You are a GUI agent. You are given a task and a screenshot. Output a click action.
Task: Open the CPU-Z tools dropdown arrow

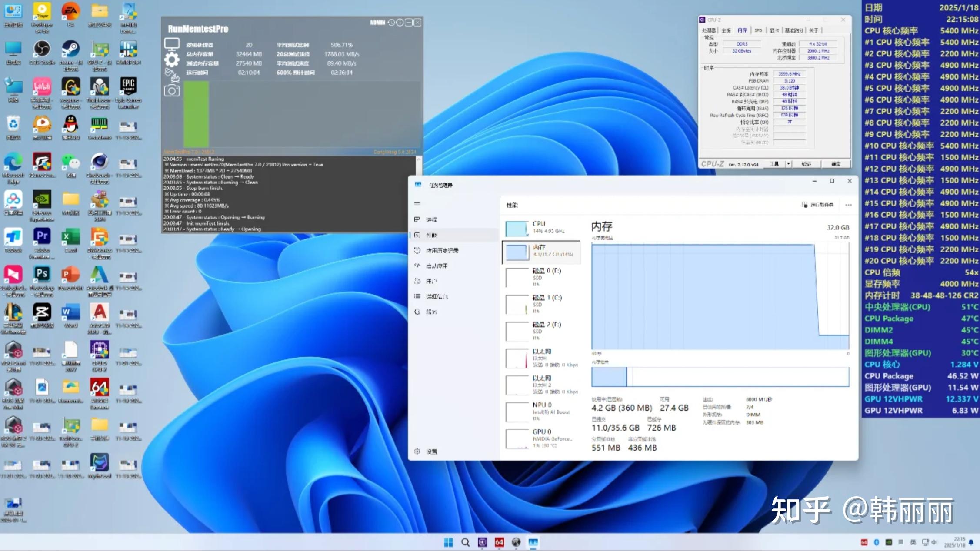[x=788, y=164]
